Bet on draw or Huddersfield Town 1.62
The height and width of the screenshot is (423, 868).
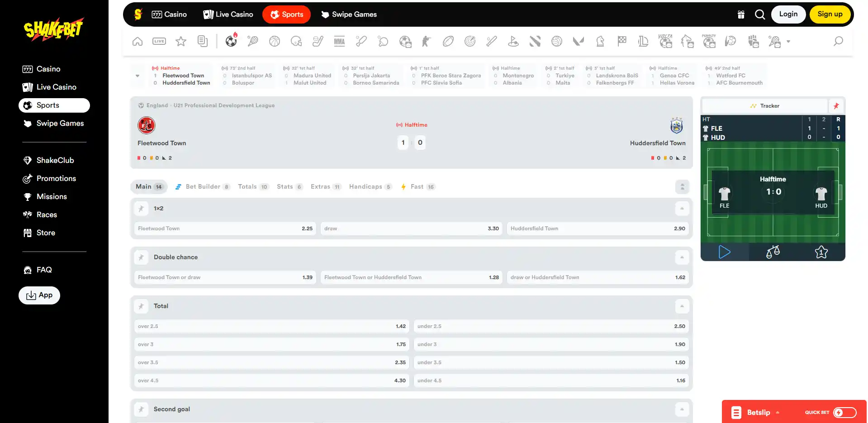tap(598, 277)
